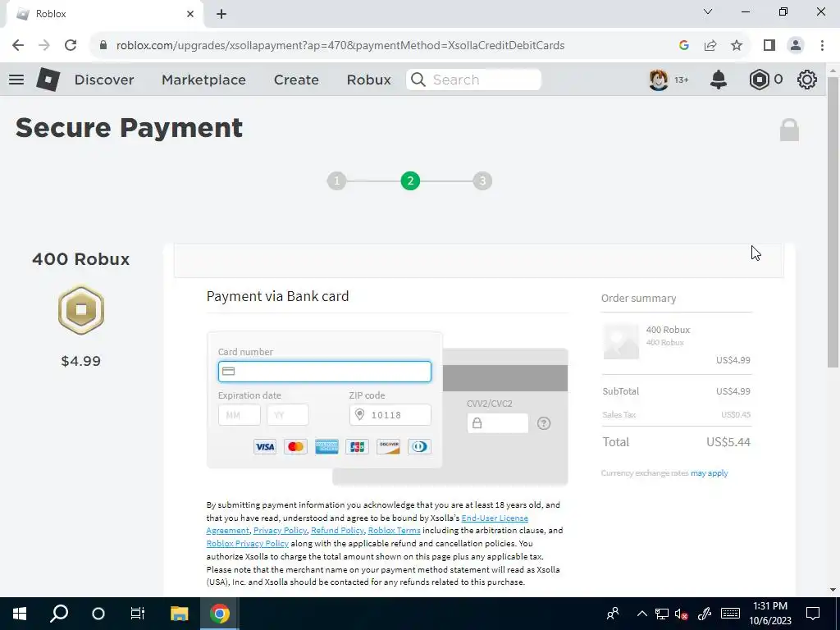Click the Google icon in address bar
This screenshot has width=840, height=630.
point(683,45)
